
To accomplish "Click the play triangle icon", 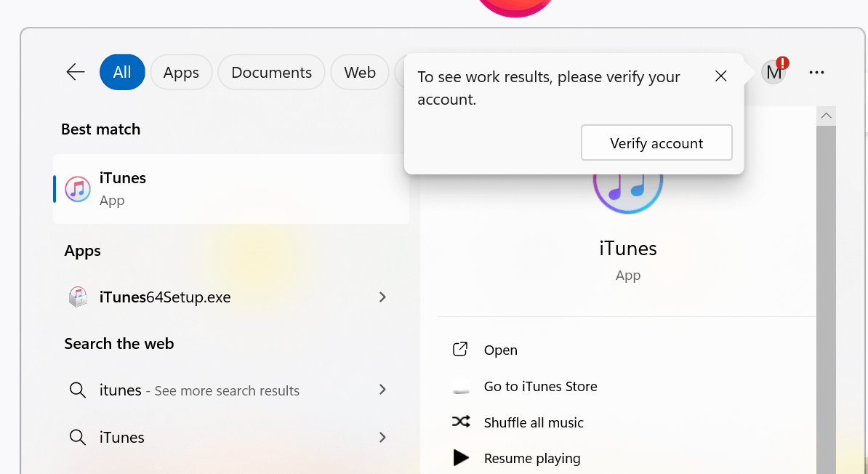I will click(x=461, y=458).
